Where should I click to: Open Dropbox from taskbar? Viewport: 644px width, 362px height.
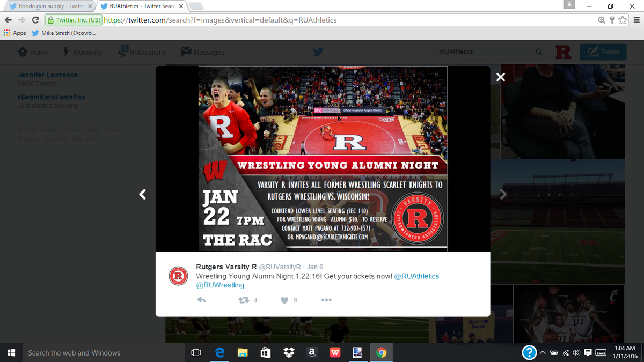[x=289, y=352]
